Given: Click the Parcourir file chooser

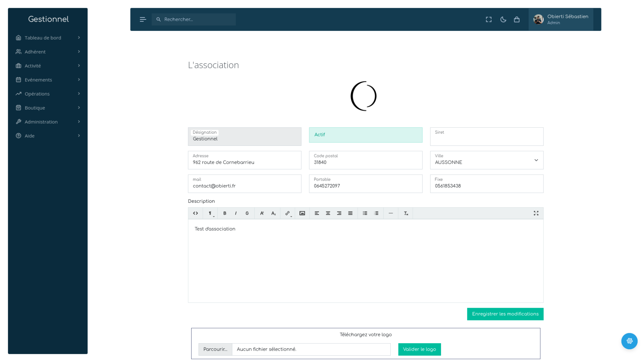Looking at the screenshot, I should [x=215, y=349].
